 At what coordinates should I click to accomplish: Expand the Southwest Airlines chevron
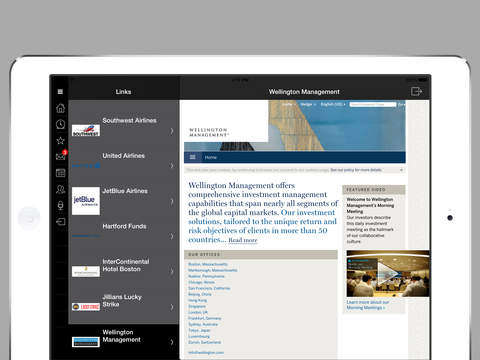pos(172,131)
